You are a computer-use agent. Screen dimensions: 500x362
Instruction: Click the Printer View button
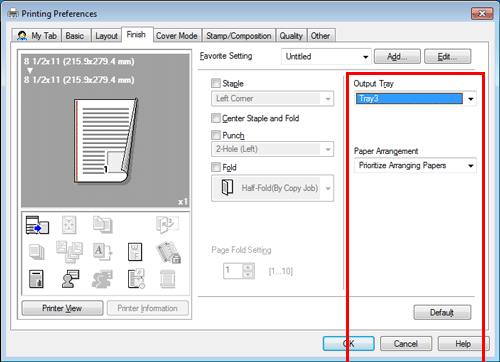point(62,308)
